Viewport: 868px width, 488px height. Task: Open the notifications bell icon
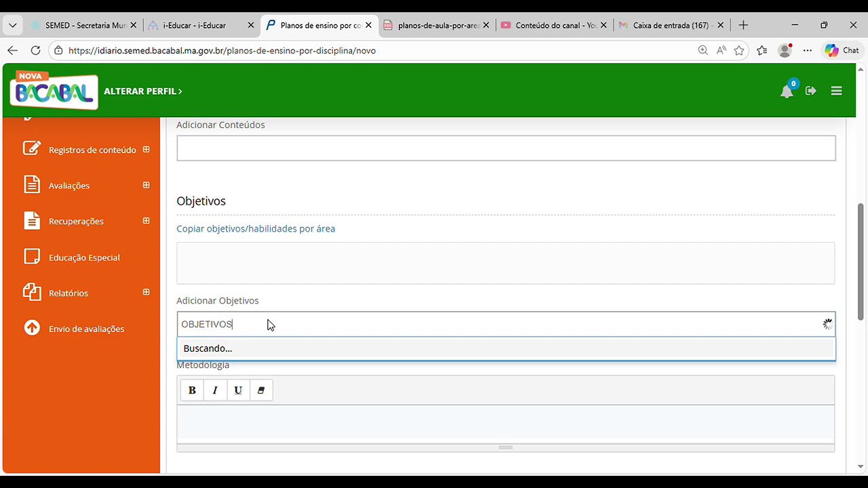tap(787, 91)
